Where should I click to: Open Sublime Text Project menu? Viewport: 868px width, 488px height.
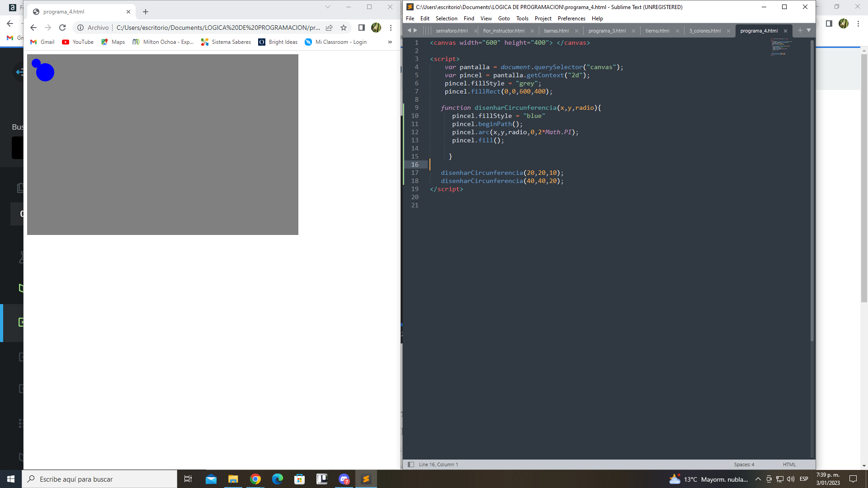pyautogui.click(x=543, y=19)
